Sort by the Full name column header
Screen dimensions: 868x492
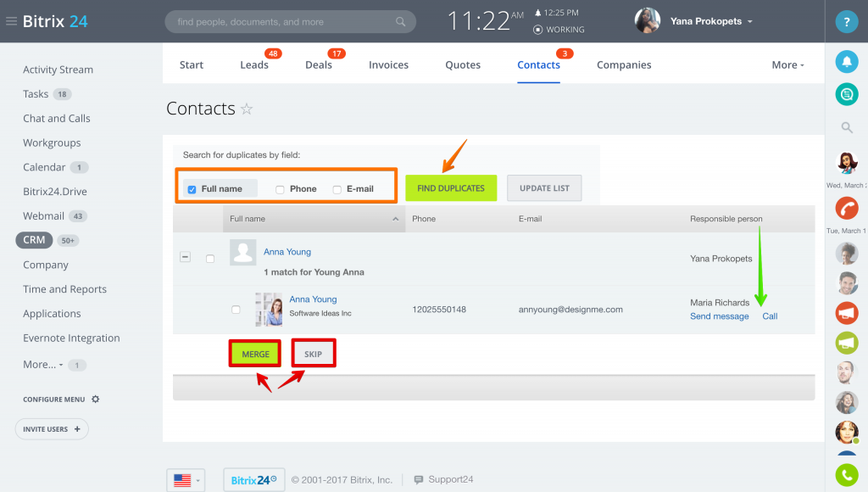314,219
